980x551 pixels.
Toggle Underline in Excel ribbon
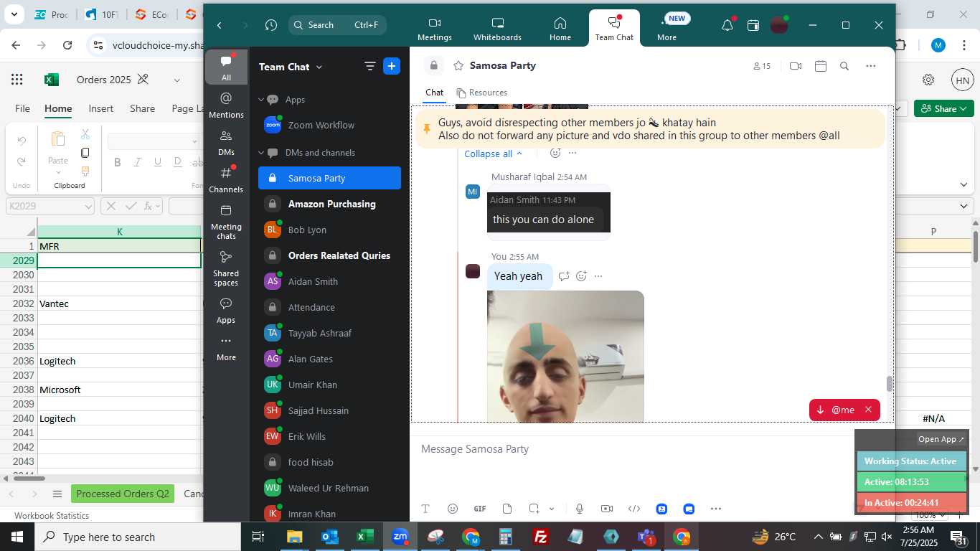tap(158, 162)
